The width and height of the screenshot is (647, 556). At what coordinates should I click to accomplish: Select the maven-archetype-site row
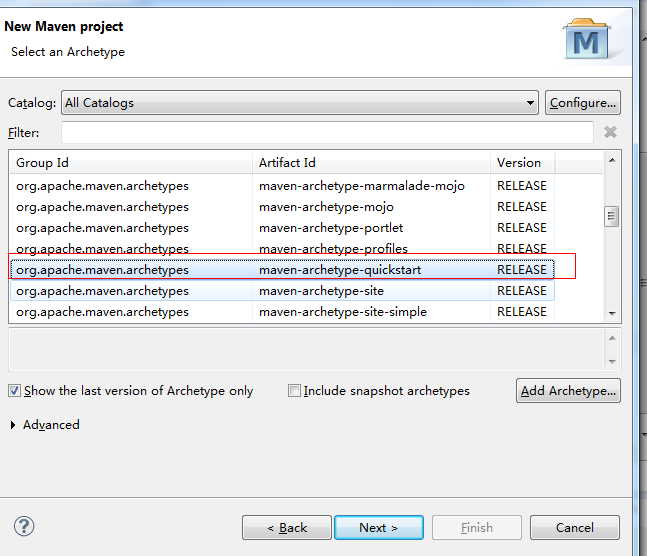click(282, 291)
